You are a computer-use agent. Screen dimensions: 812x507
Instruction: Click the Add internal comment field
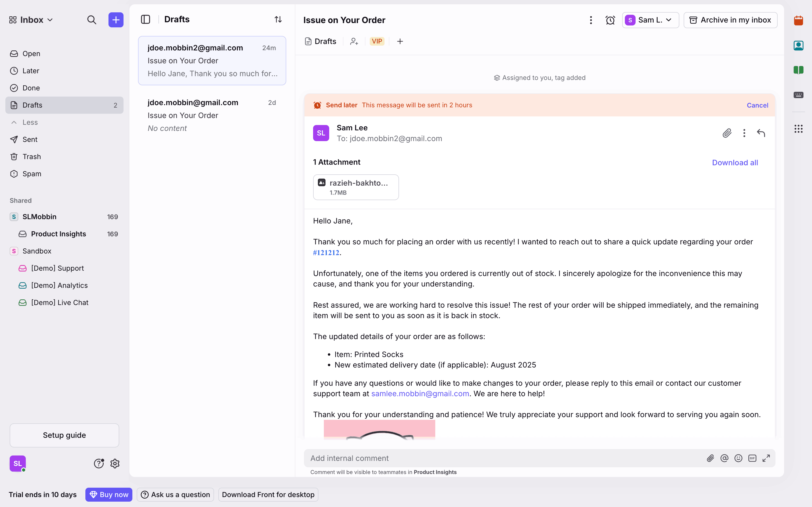(x=503, y=458)
